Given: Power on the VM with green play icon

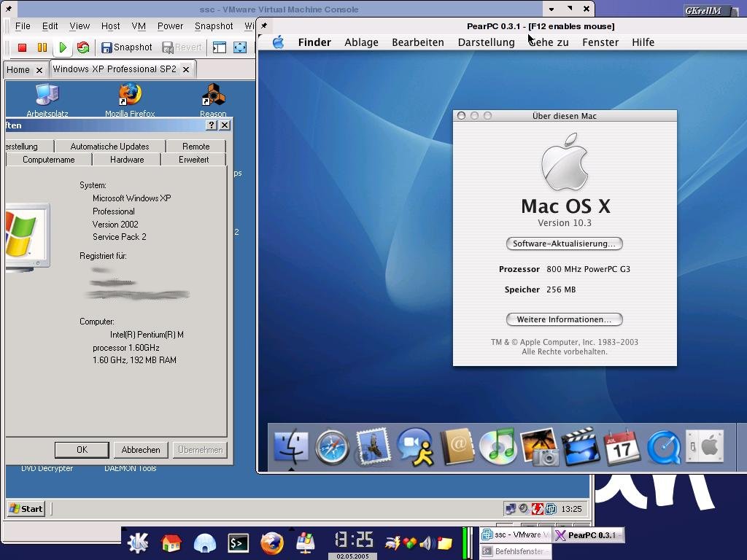Looking at the screenshot, I should click(63, 47).
